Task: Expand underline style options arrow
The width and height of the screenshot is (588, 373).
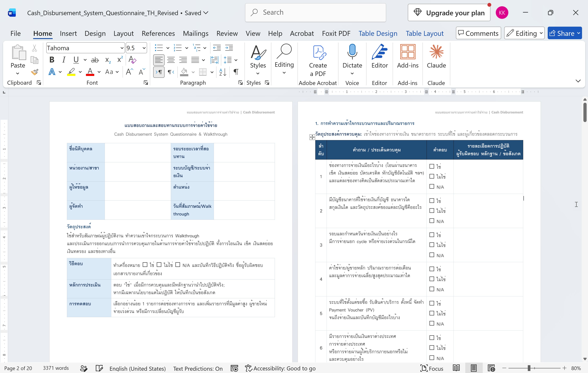Action: tap(85, 60)
